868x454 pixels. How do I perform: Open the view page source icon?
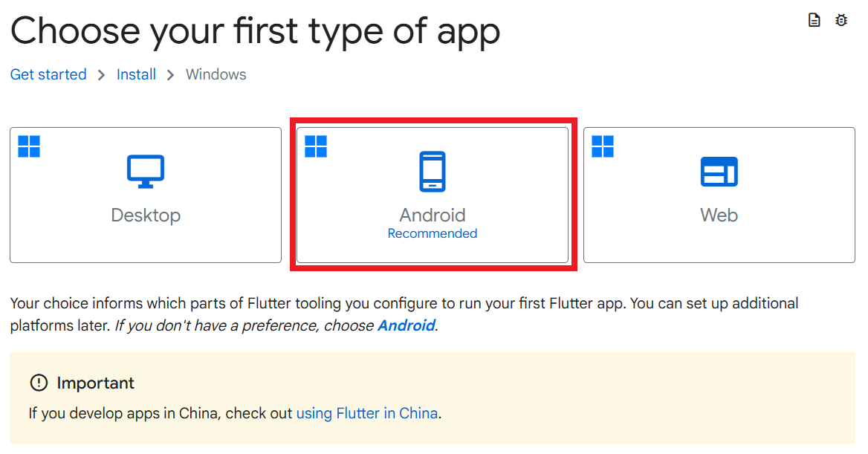pos(814,20)
